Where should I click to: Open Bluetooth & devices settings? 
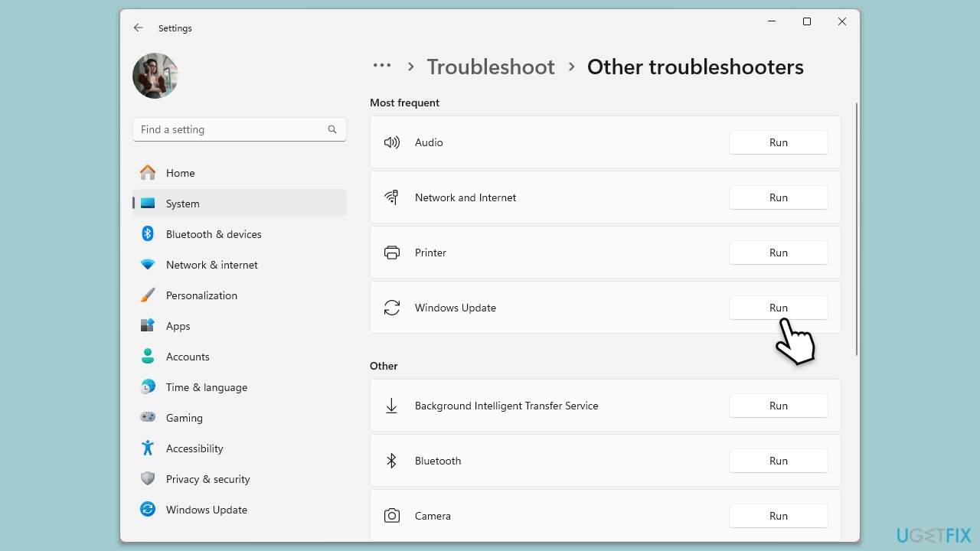tap(239, 234)
